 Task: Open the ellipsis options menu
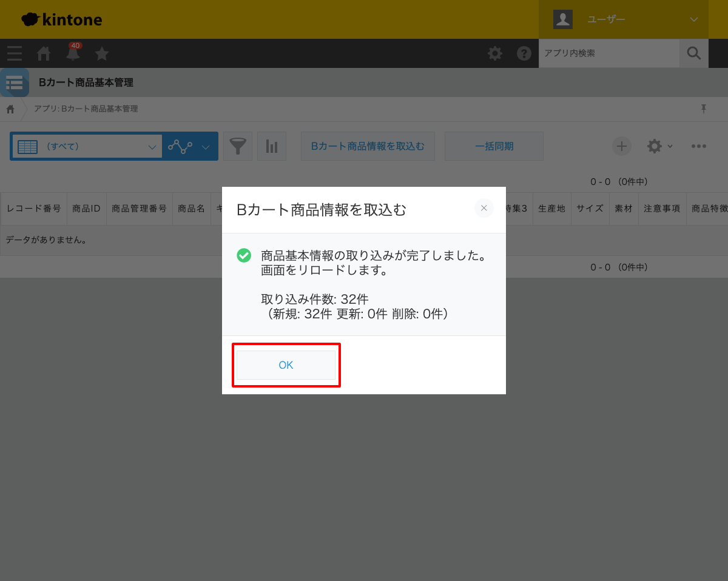coord(699,146)
